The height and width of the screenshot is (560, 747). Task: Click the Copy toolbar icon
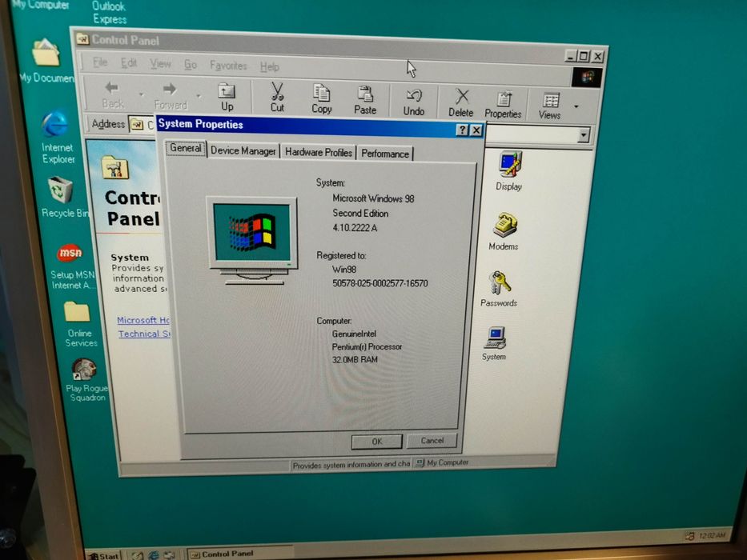322,99
